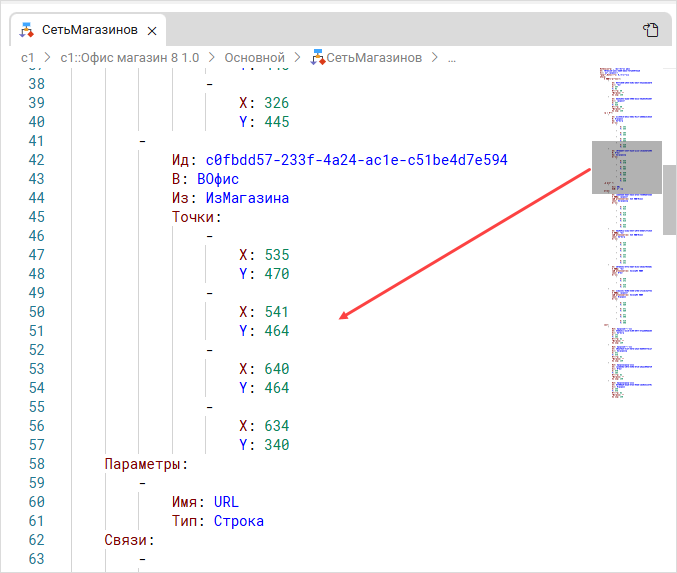
Task: Close the СетьМагазинов editor tab
Action: click(x=152, y=31)
